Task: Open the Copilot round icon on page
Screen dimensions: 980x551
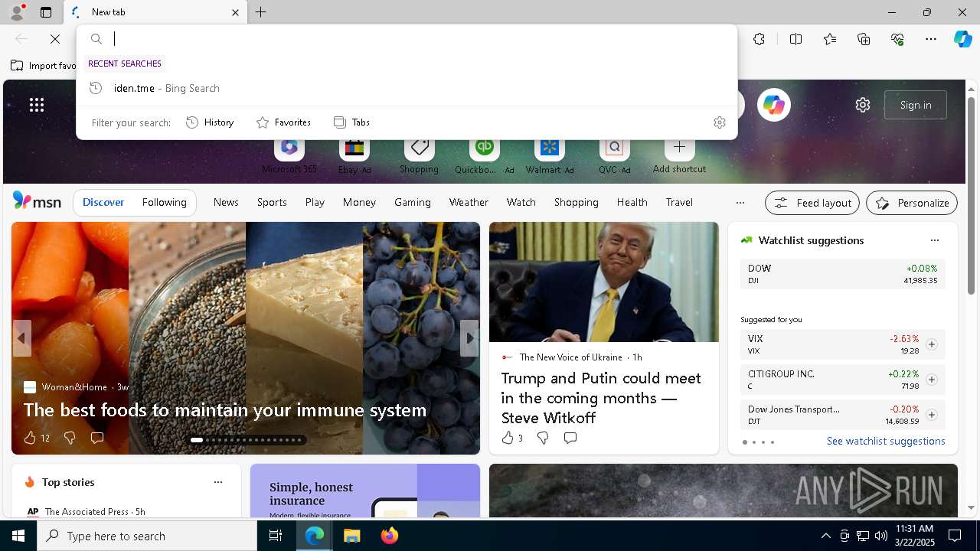Action: pyautogui.click(x=773, y=105)
